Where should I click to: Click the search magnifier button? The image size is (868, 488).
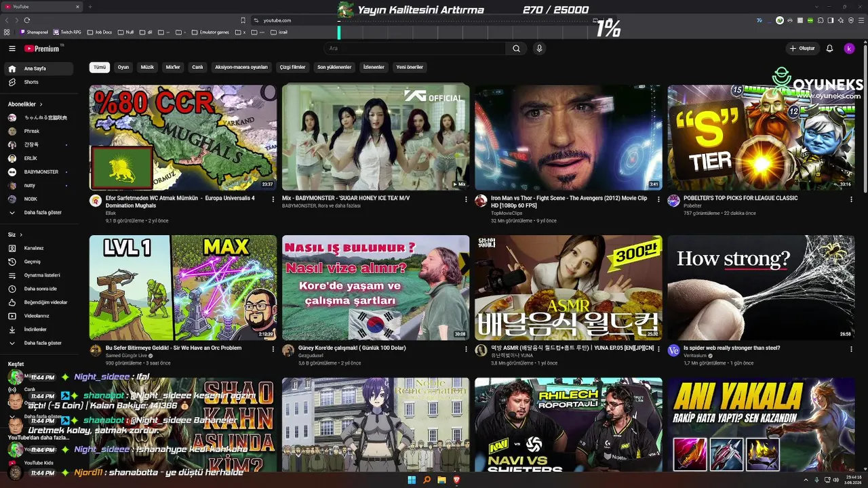(516, 49)
